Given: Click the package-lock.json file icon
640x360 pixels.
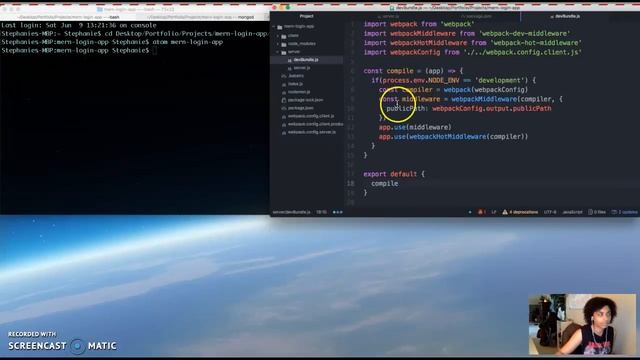Looking at the screenshot, I should point(284,100).
